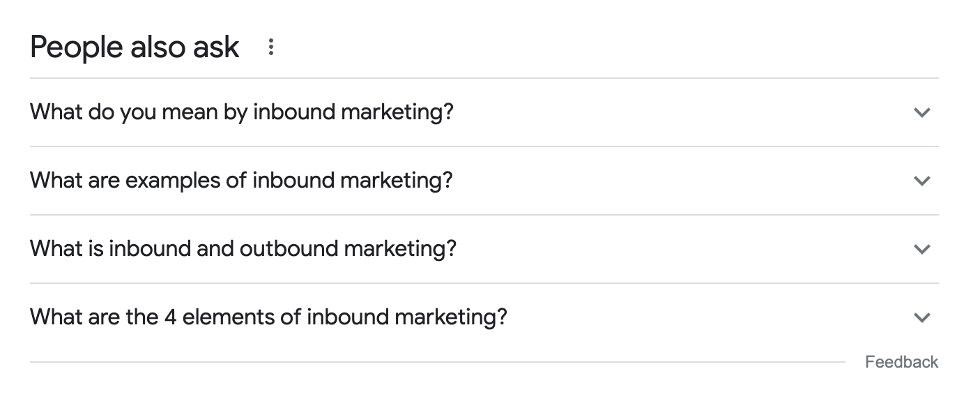The width and height of the screenshot is (980, 406).
Task: Expand "What do you mean by inbound marketing?"
Action: coord(241,112)
